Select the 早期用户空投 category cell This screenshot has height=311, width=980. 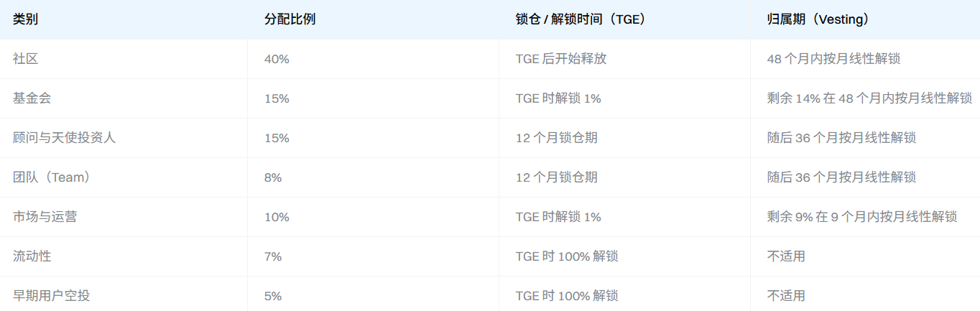point(51,296)
